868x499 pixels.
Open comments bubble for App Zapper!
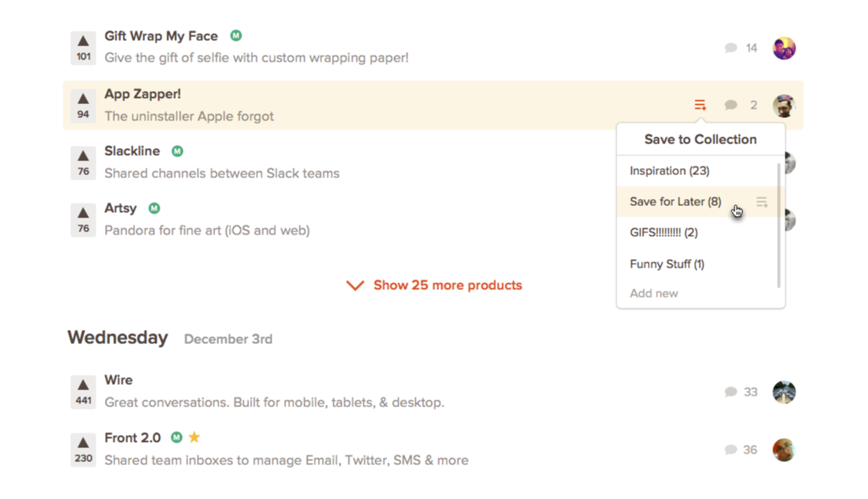(731, 105)
